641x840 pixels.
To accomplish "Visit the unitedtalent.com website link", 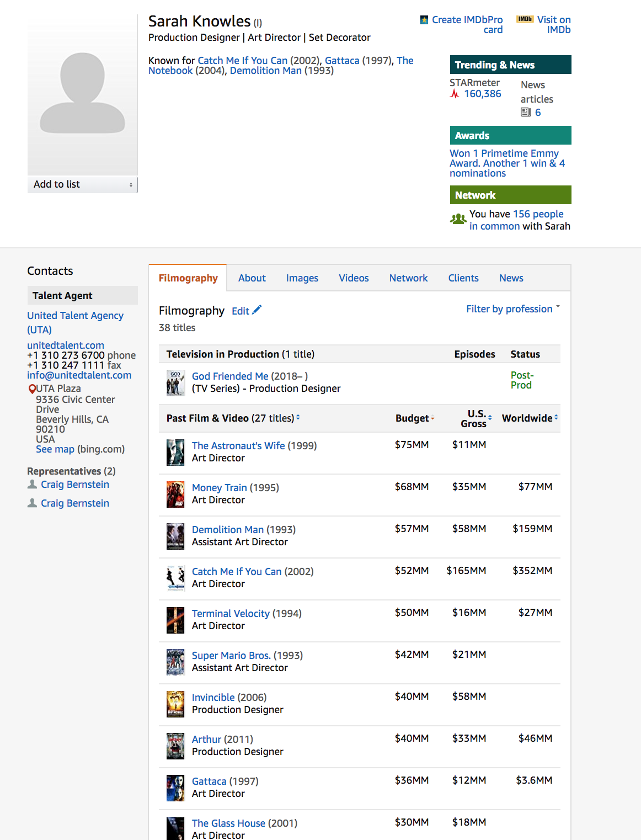I will tap(66, 345).
